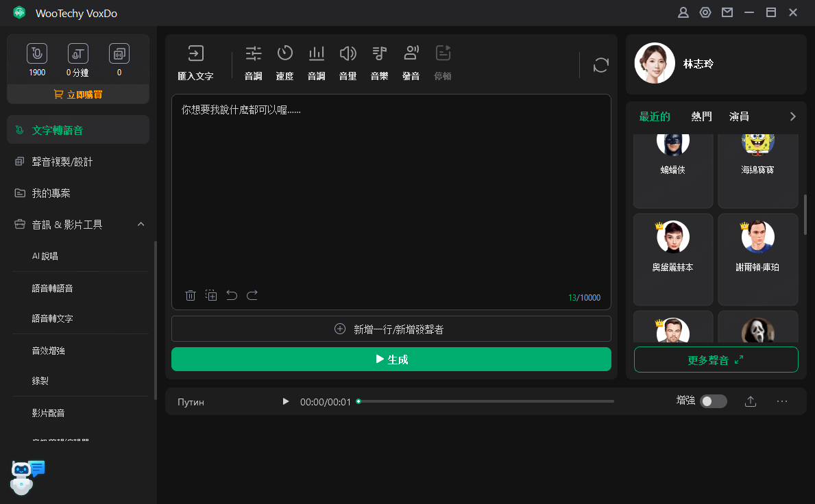
Task: Select the Ghostface mask voice card
Action: click(x=758, y=327)
